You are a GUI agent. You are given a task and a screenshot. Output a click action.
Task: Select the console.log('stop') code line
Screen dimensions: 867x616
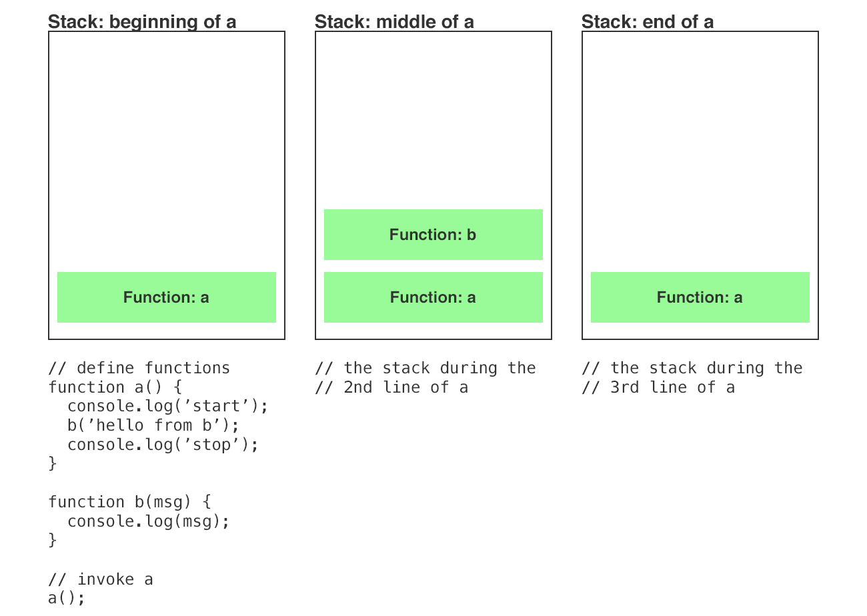163,445
